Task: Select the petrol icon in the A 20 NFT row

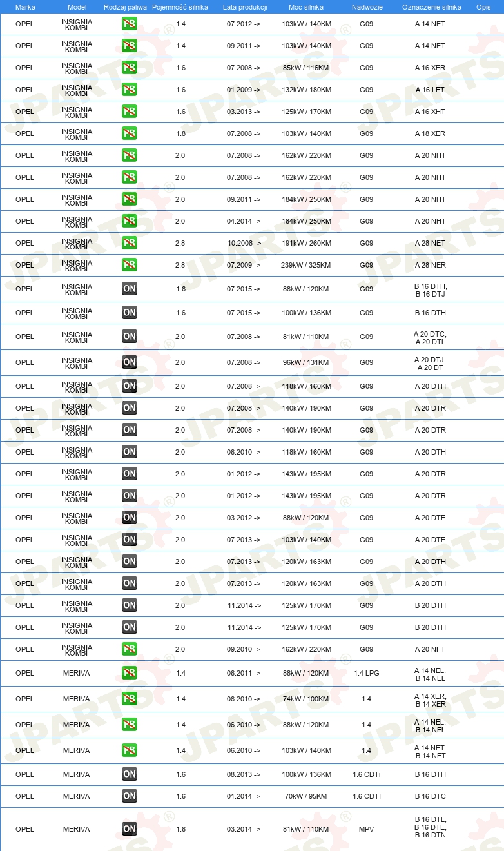Action: pyautogui.click(x=130, y=649)
